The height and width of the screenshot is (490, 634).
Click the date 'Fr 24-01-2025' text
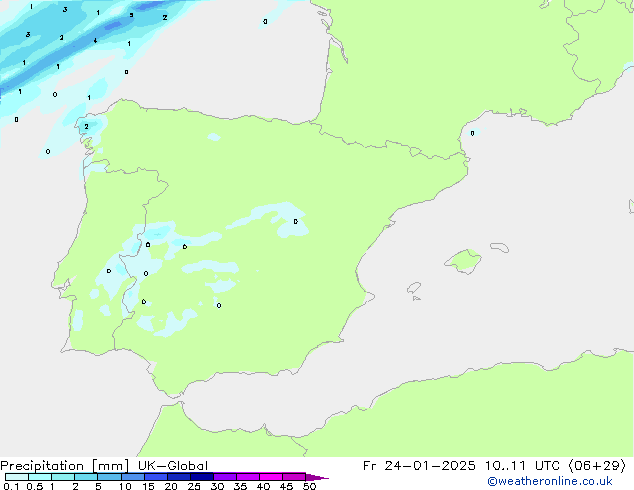[x=419, y=466]
